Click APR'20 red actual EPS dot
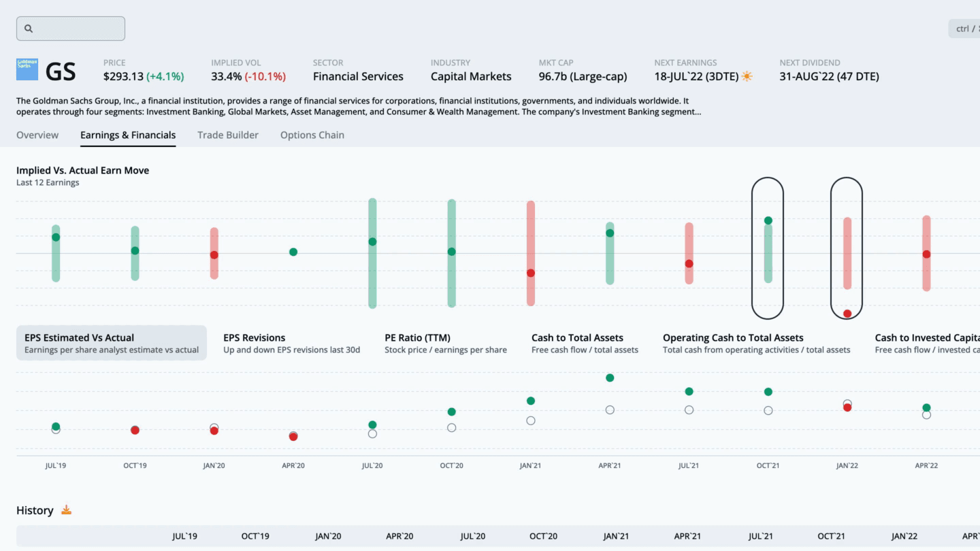 tap(293, 437)
